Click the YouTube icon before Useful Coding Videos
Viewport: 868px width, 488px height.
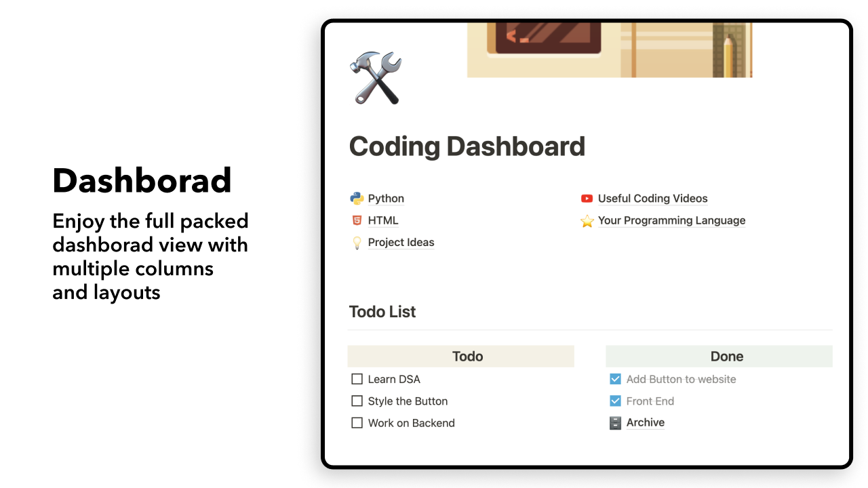coord(587,198)
